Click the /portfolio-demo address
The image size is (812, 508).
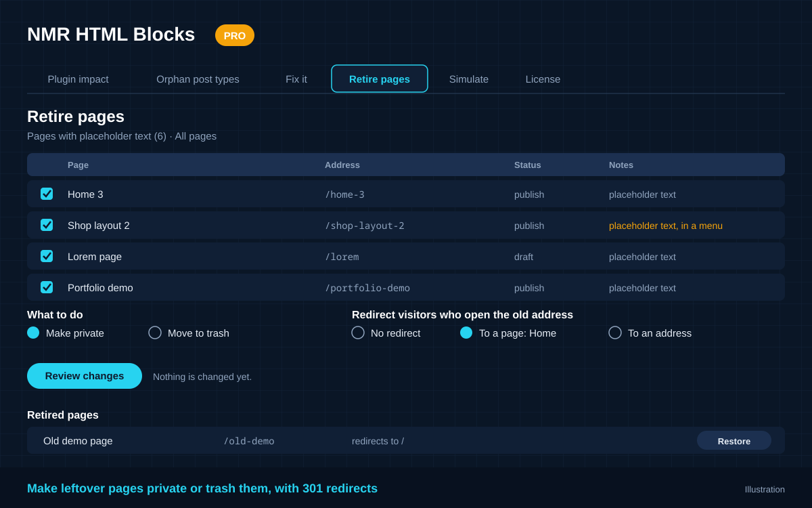pyautogui.click(x=367, y=288)
